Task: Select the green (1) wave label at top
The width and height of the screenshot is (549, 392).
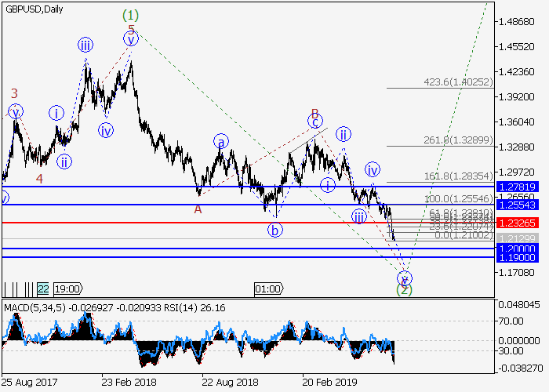Action: click(x=130, y=15)
